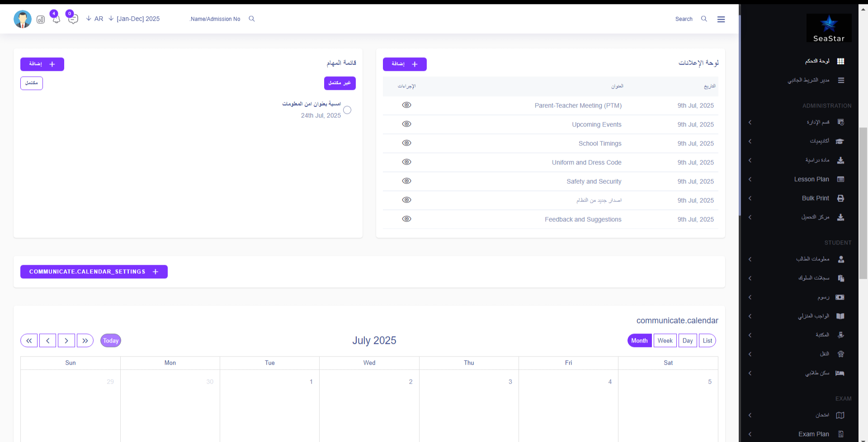Click the user profile avatar
Image resolution: width=868 pixels, height=442 pixels.
pyautogui.click(x=23, y=19)
